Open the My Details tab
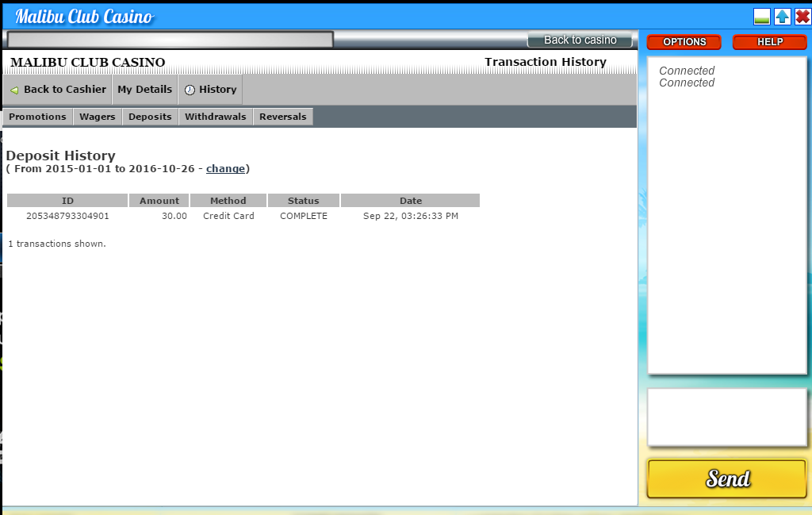 coord(144,90)
